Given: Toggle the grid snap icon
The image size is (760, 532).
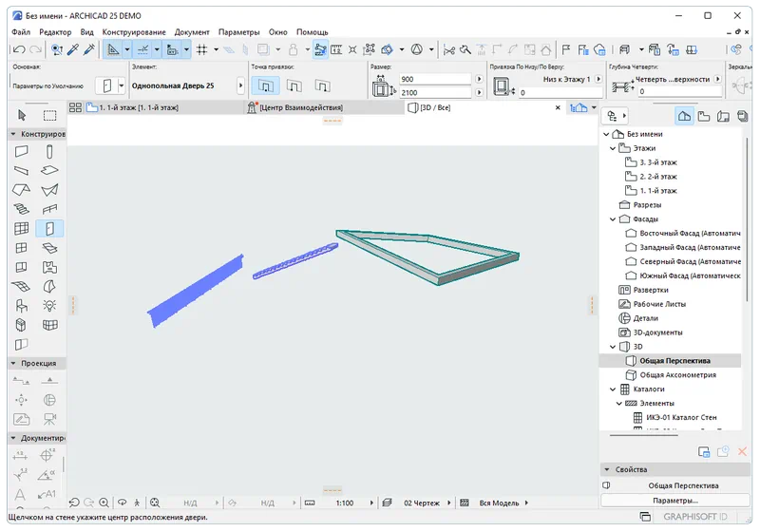Looking at the screenshot, I should tap(201, 49).
